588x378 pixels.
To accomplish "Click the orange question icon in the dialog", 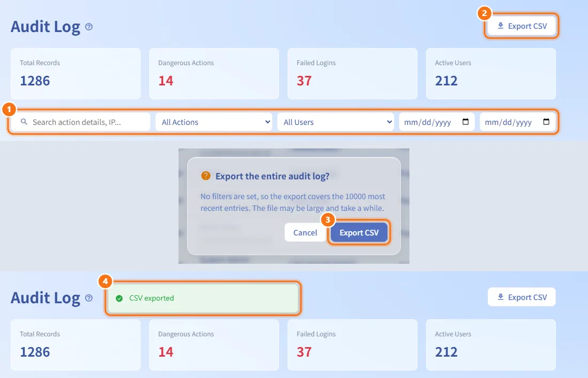I will click(x=206, y=176).
